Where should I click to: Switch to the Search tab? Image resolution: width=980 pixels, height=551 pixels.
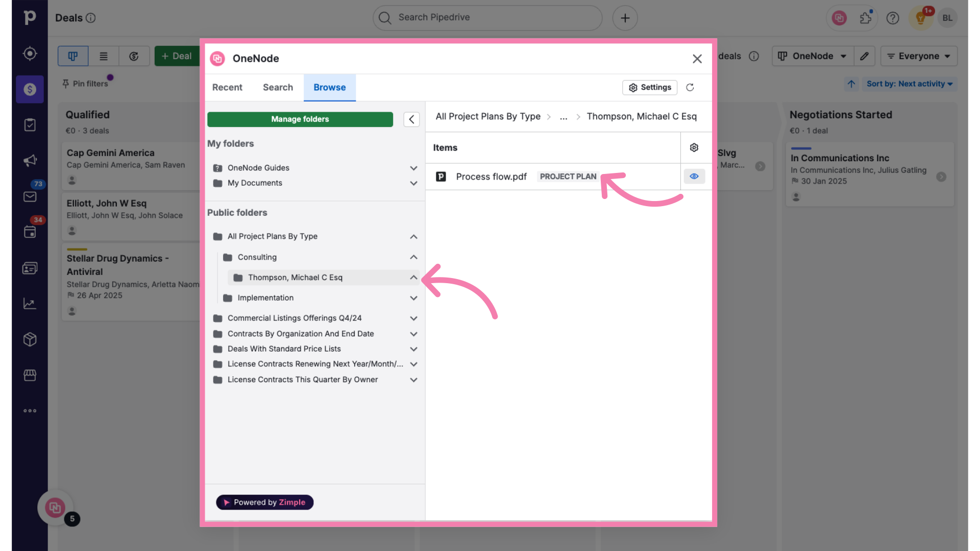coord(278,87)
